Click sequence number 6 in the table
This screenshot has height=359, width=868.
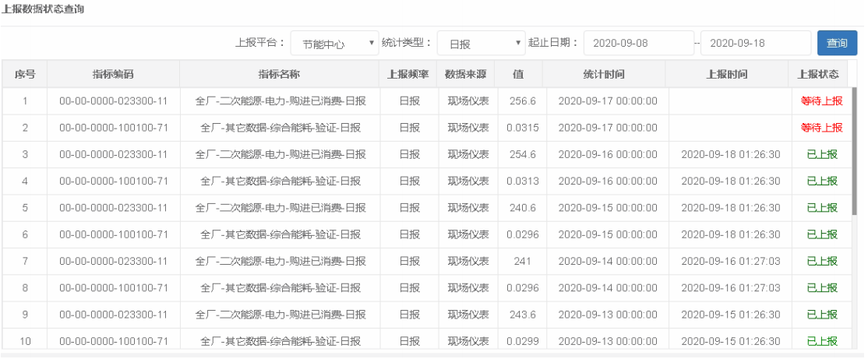click(x=25, y=234)
